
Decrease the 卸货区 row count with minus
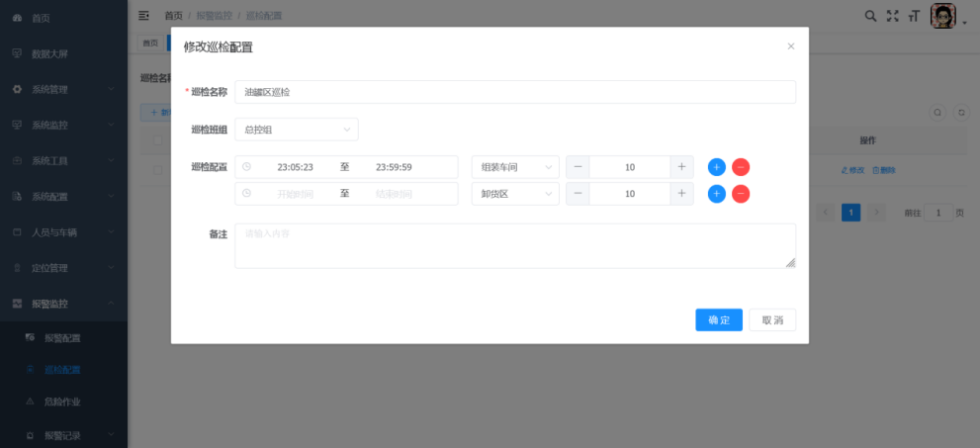[578, 194]
